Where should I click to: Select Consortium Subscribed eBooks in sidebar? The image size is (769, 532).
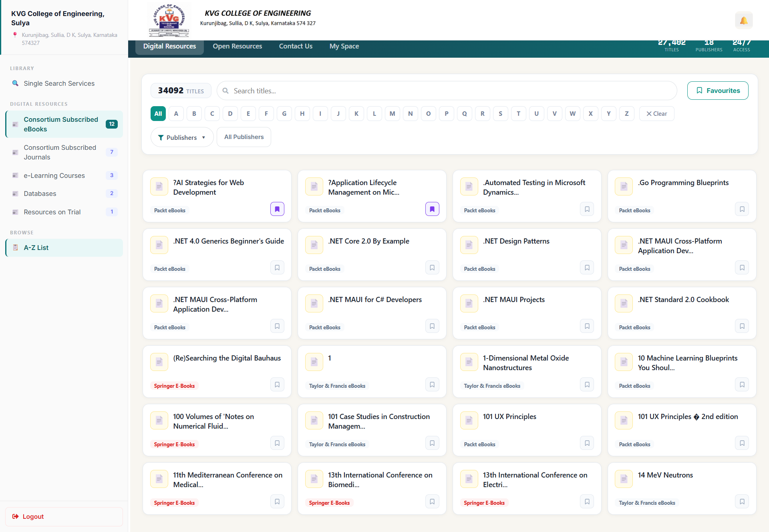coord(64,124)
